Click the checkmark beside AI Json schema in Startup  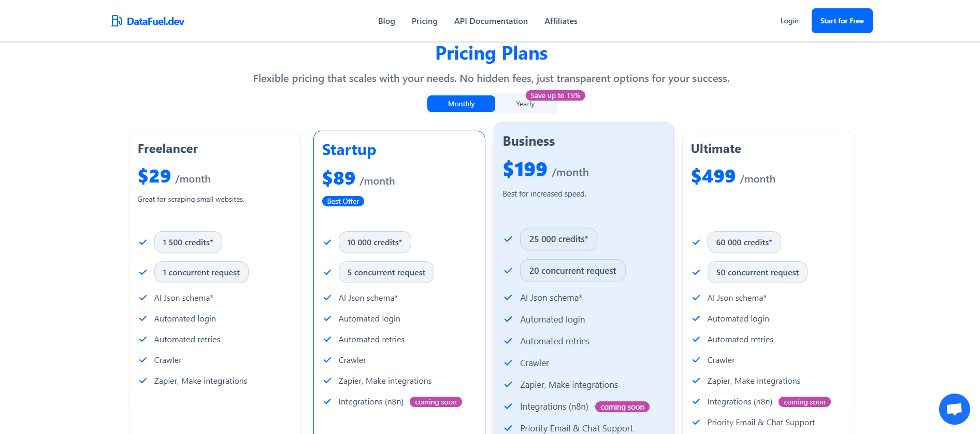(x=327, y=298)
